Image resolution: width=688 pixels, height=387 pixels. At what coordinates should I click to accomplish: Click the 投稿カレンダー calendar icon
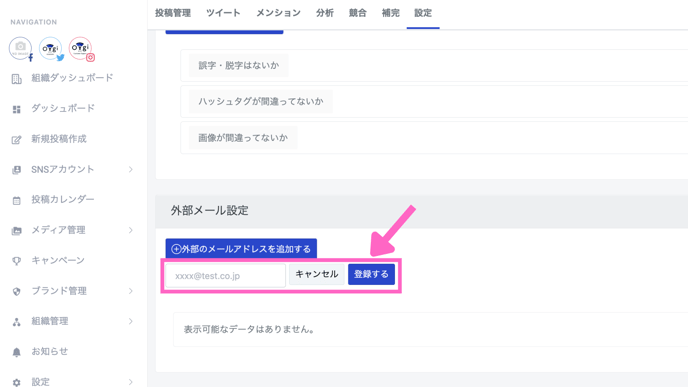(x=17, y=201)
